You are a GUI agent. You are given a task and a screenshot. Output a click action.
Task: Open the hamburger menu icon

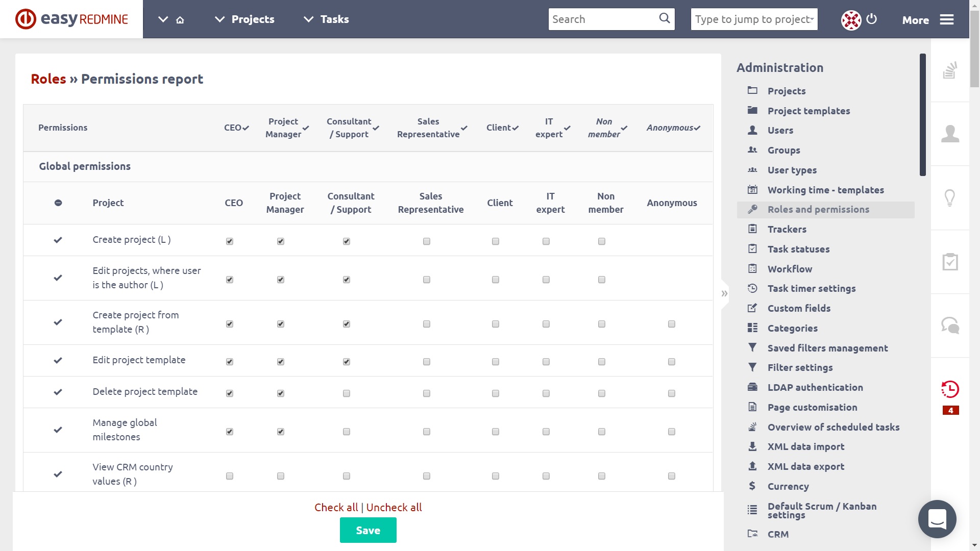[947, 19]
